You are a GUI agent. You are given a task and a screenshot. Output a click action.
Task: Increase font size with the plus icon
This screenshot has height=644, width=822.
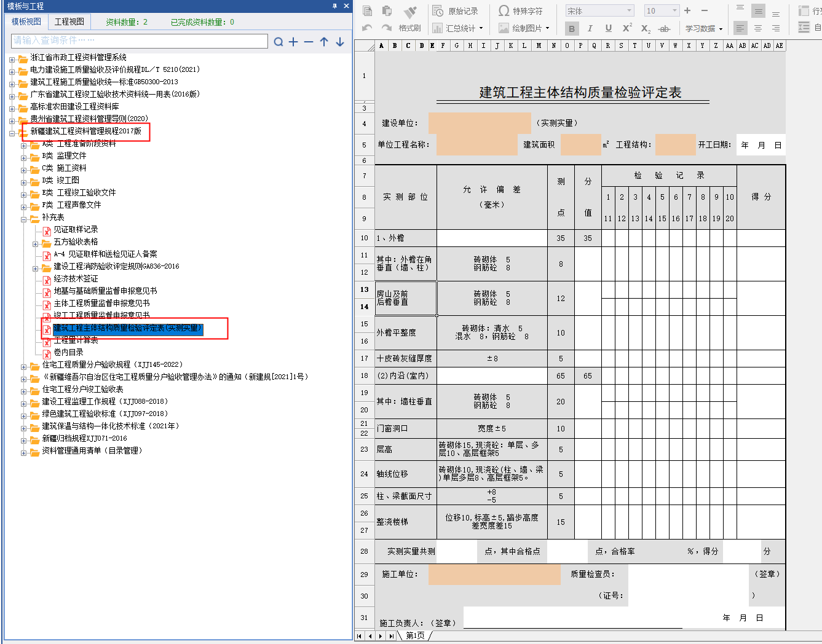pos(687,10)
